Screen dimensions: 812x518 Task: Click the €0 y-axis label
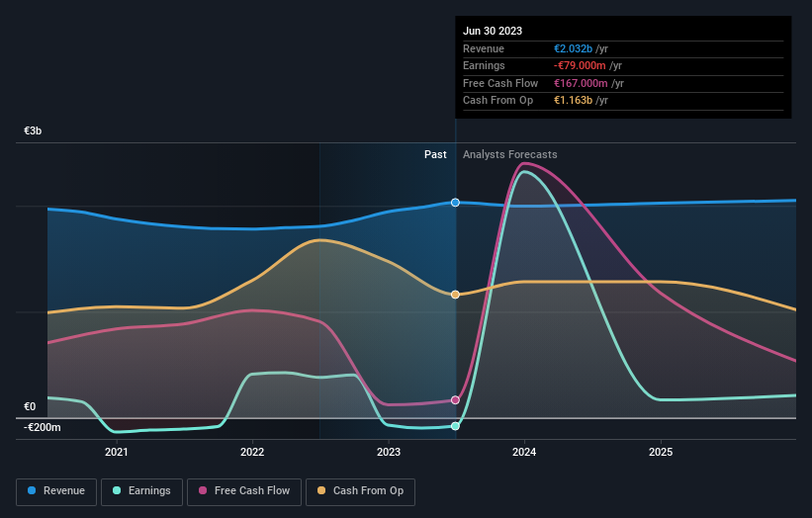[x=30, y=406]
